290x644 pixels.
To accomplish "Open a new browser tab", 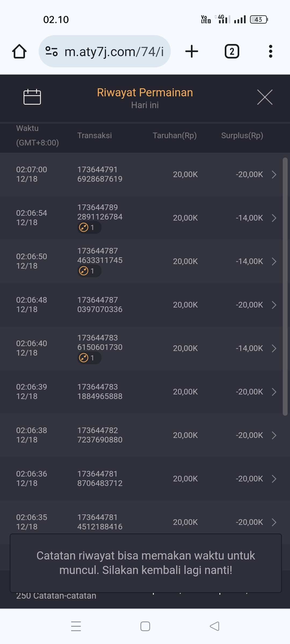I will (x=192, y=51).
